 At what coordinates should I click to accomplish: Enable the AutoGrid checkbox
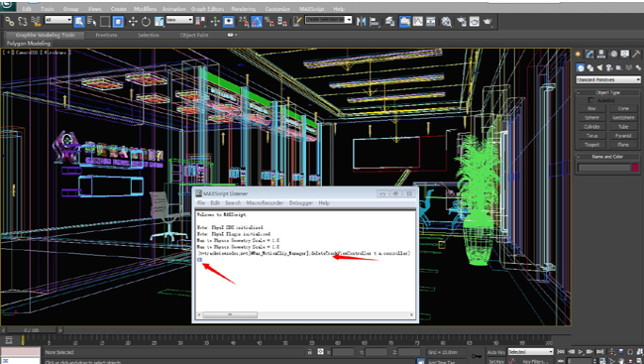coord(591,100)
